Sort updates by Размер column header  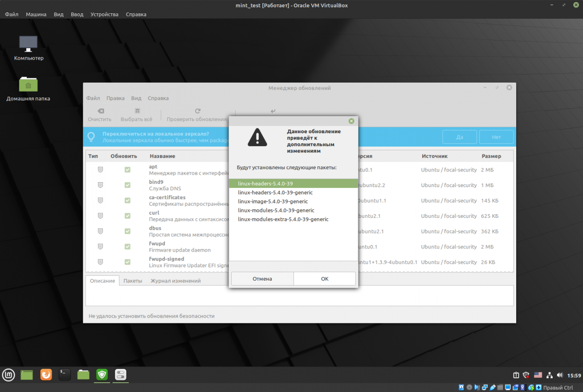click(x=491, y=156)
